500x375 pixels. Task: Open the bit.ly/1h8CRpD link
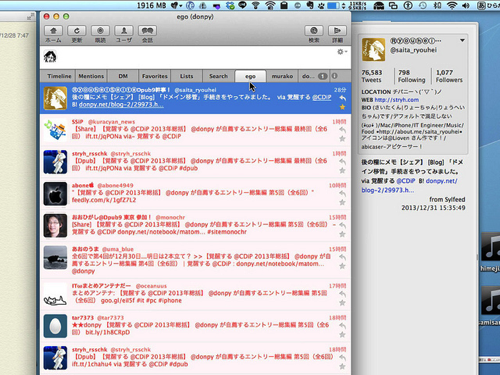(x=108, y=332)
